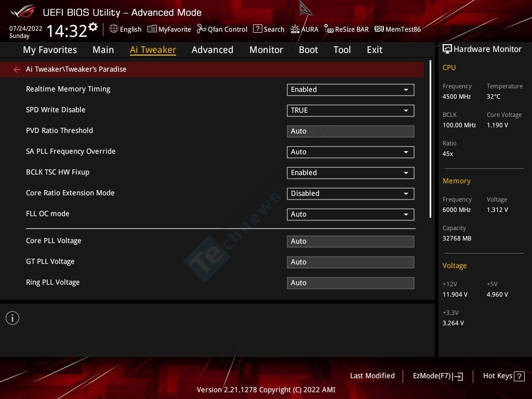Select the Realtime Memory Timing label
The width and height of the screenshot is (532, 399).
click(x=68, y=89)
